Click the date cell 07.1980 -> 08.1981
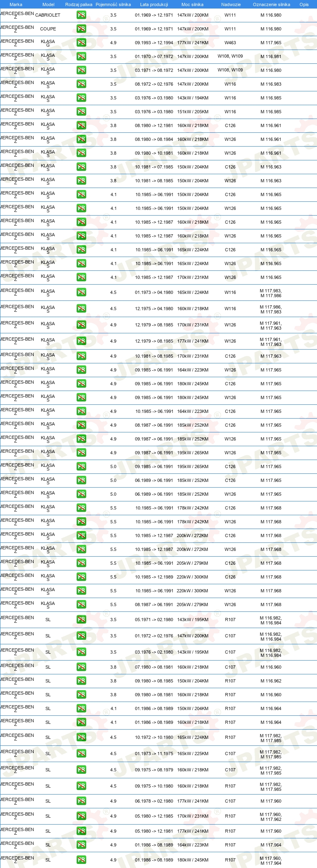 point(154,667)
